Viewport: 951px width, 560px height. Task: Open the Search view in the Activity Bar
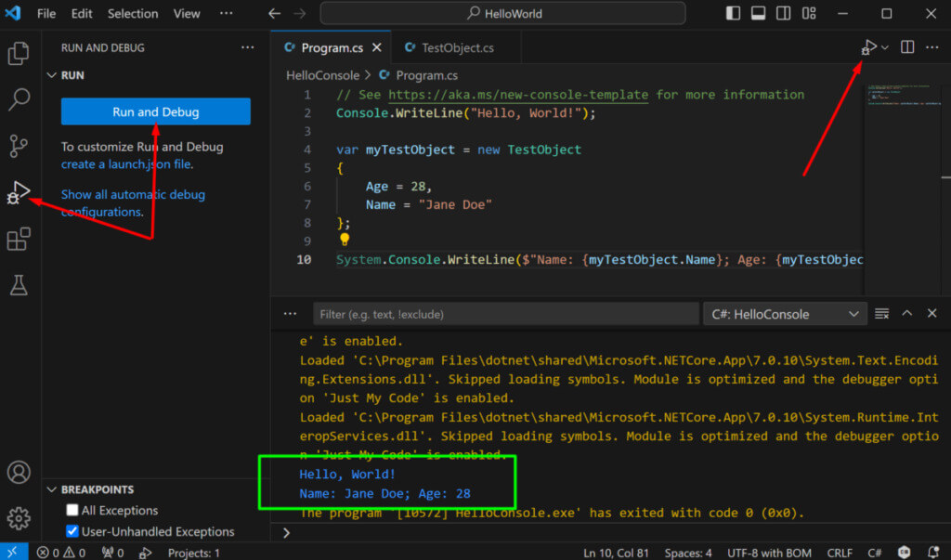pos(20,101)
